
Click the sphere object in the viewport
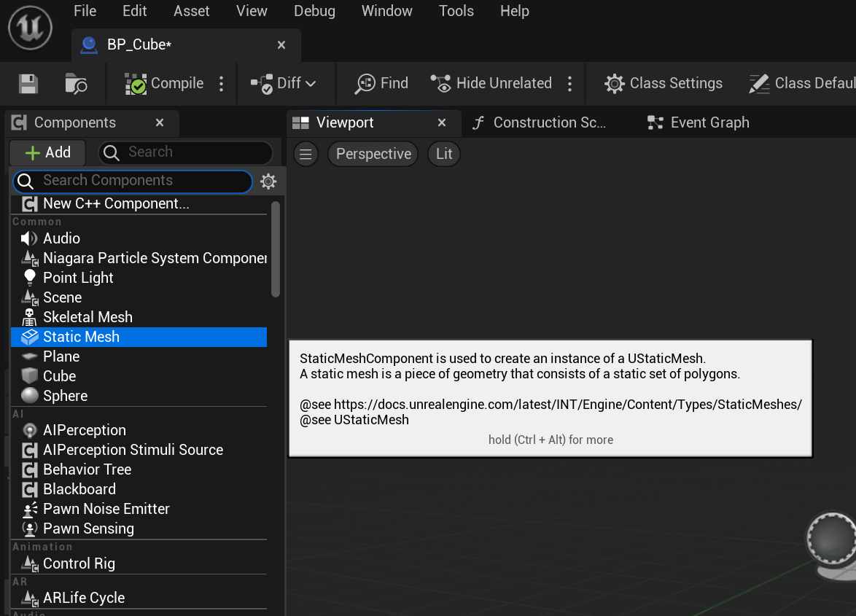833,539
